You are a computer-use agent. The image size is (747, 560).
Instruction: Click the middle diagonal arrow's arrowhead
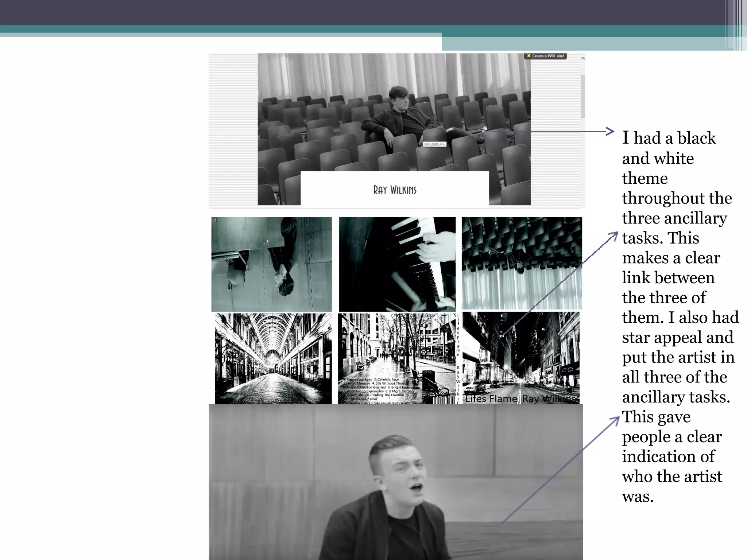[x=616, y=234]
